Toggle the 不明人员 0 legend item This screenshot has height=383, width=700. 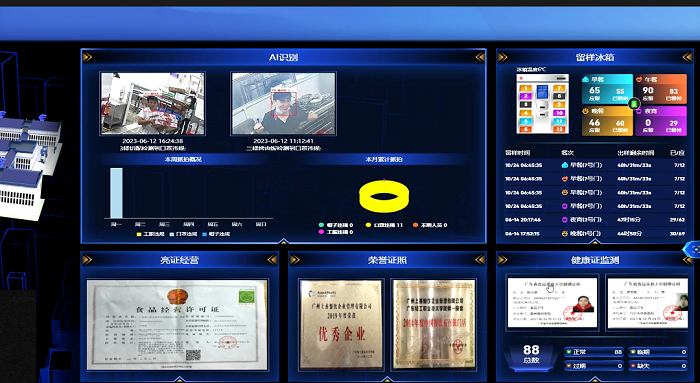click(430, 225)
